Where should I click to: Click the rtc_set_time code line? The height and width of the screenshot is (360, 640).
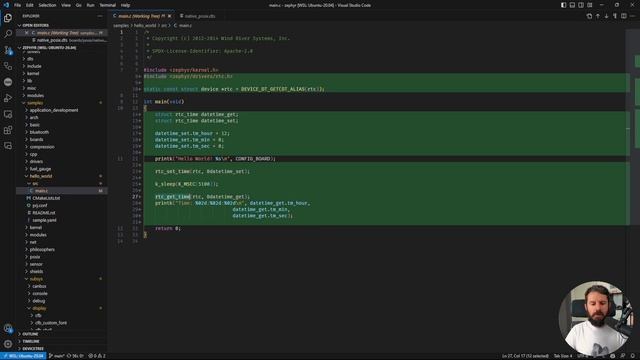click(202, 171)
